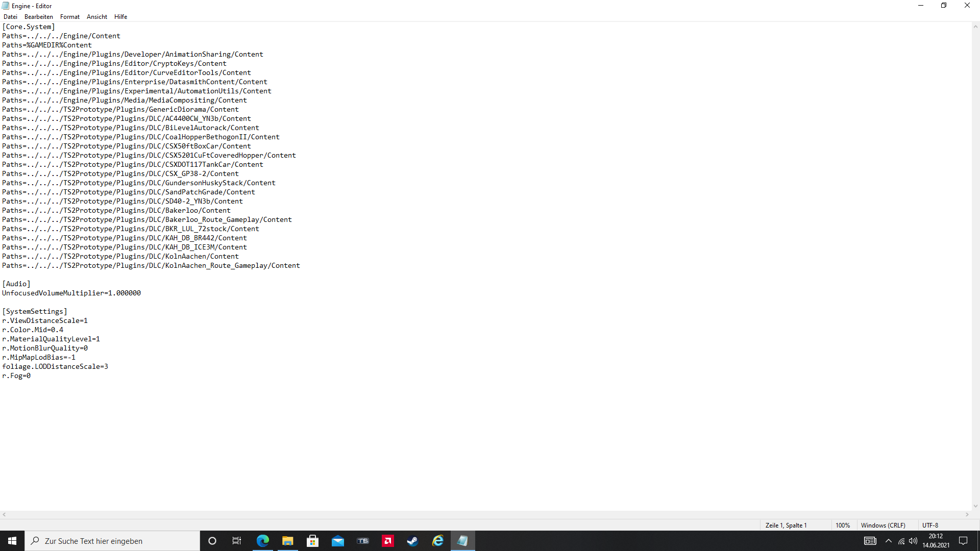This screenshot has width=980, height=551.
Task: Expand hidden system tray icons chevron
Action: (889, 541)
